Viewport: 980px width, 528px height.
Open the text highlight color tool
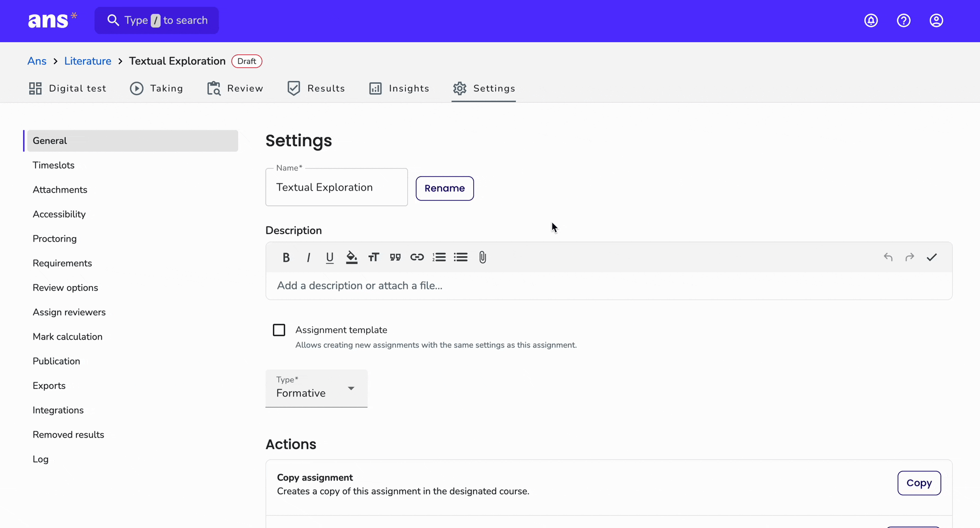[352, 257]
